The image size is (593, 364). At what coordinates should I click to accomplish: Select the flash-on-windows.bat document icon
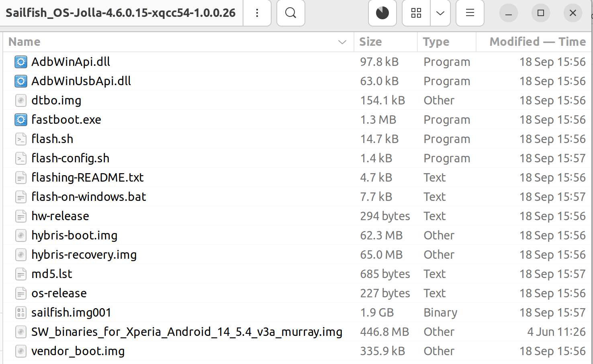coord(21,197)
